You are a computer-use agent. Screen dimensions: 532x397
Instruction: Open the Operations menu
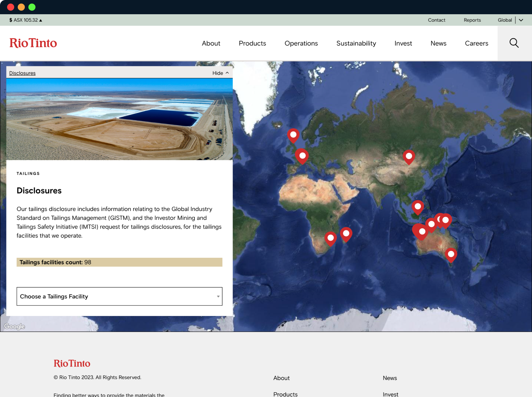(301, 43)
